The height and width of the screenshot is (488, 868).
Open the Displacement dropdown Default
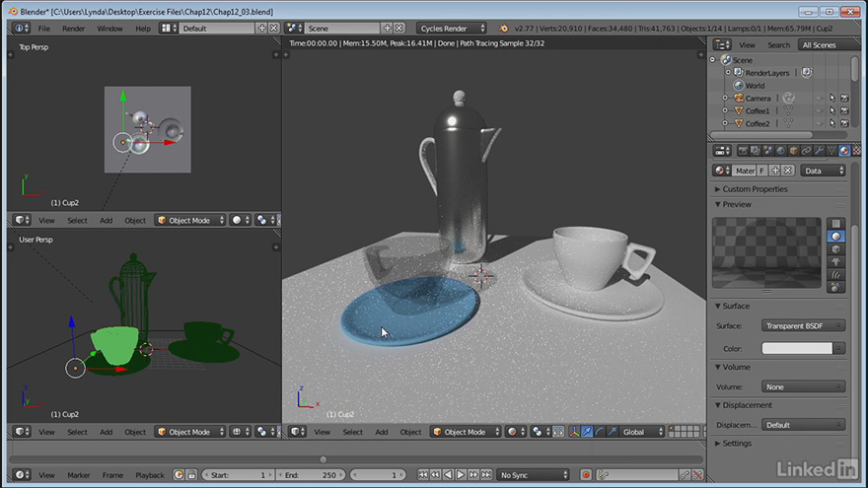[x=803, y=425]
